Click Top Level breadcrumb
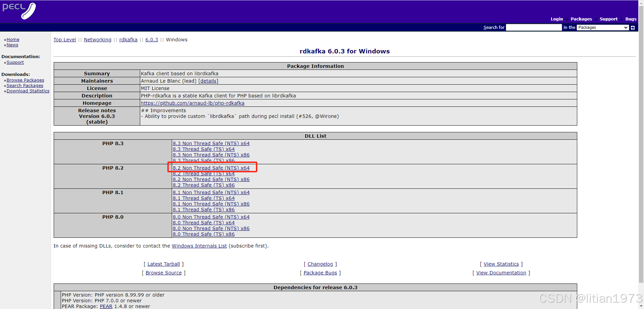Image resolution: width=644 pixels, height=309 pixels. (65, 40)
